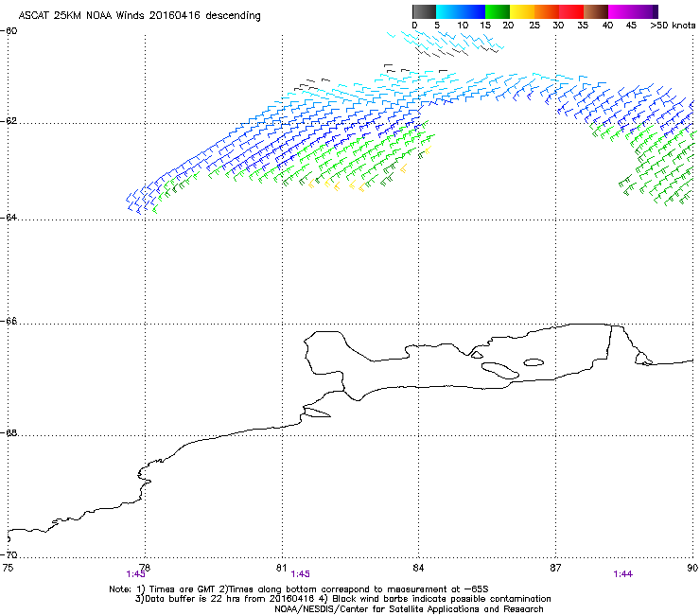Click the 1:45 time label beside longitude 81

coord(300,574)
